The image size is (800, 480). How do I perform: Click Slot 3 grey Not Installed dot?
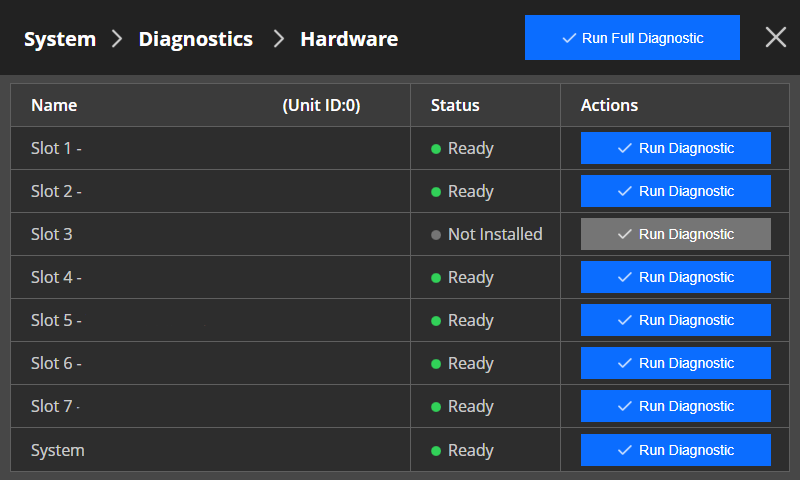(436, 235)
